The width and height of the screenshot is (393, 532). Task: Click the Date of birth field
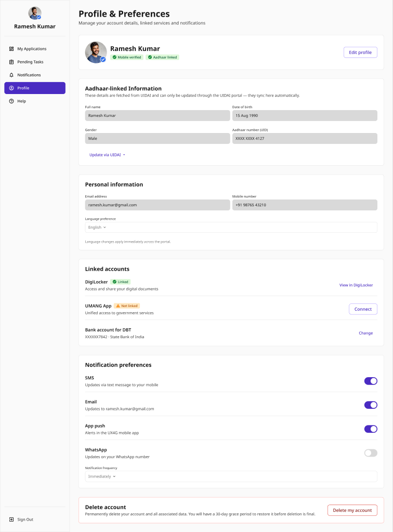305,115
